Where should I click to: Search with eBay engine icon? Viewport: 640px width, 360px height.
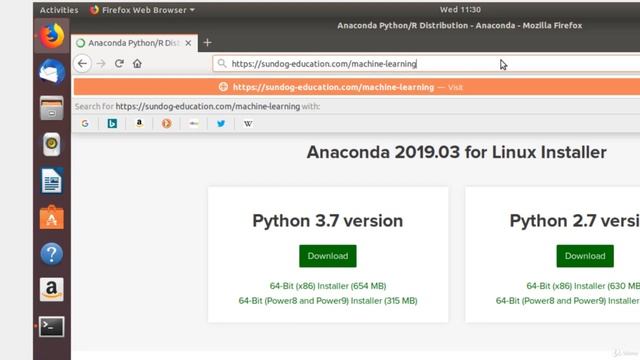(x=194, y=124)
